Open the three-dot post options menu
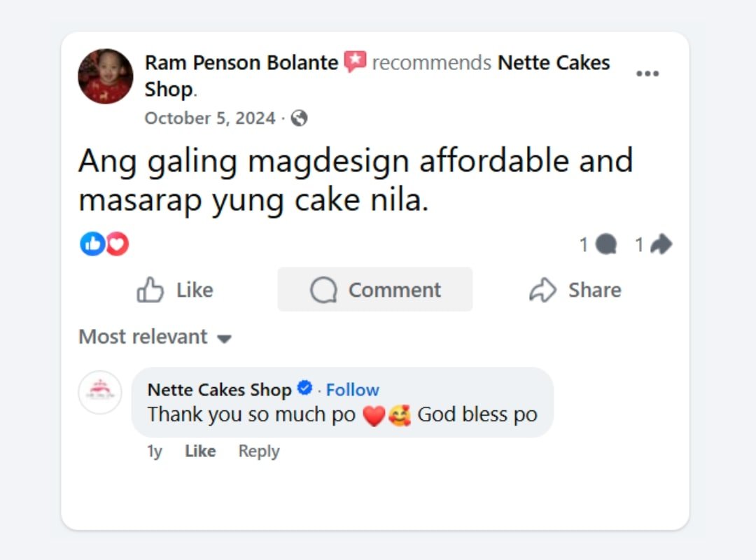Screen dimensions: 756x560 (x=647, y=74)
